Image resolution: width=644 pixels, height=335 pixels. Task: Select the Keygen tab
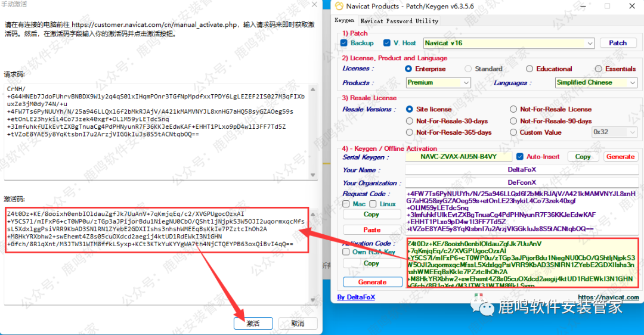[345, 21]
